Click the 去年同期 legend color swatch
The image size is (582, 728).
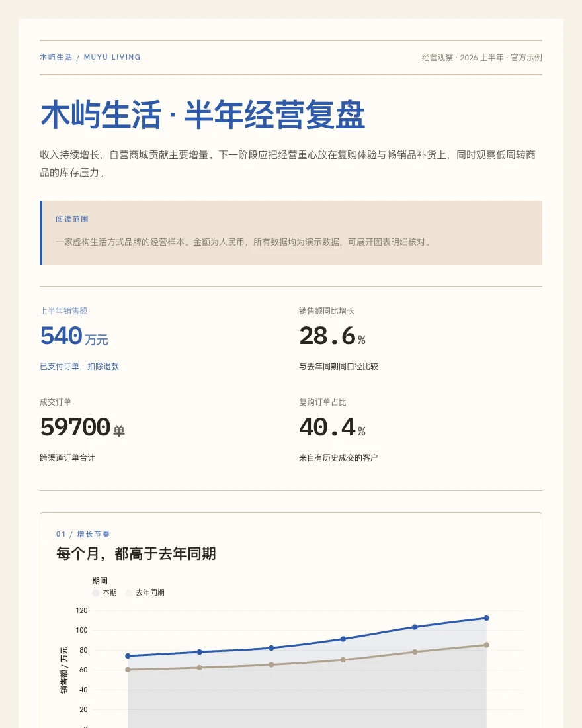pyautogui.click(x=129, y=593)
